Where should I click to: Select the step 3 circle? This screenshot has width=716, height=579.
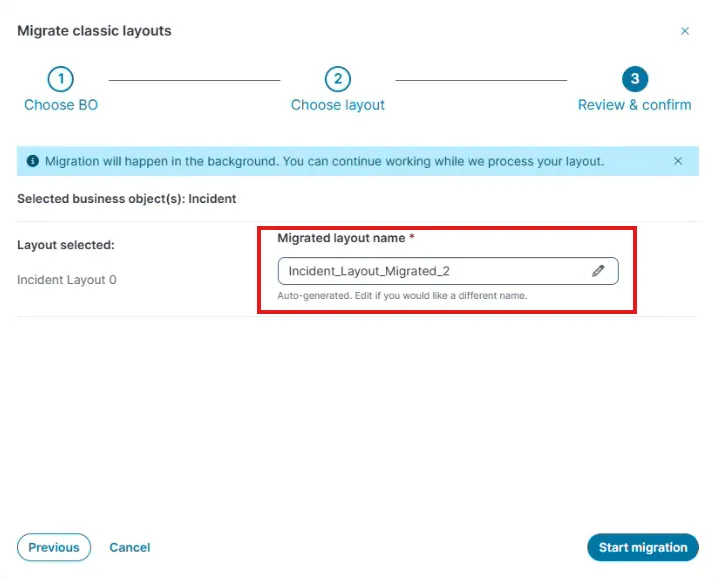click(635, 79)
